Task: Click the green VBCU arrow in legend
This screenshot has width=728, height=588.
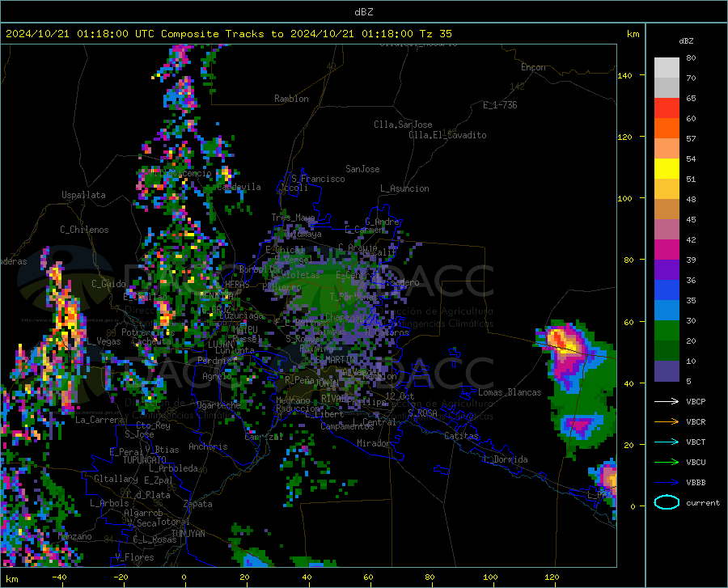Action: (x=667, y=463)
